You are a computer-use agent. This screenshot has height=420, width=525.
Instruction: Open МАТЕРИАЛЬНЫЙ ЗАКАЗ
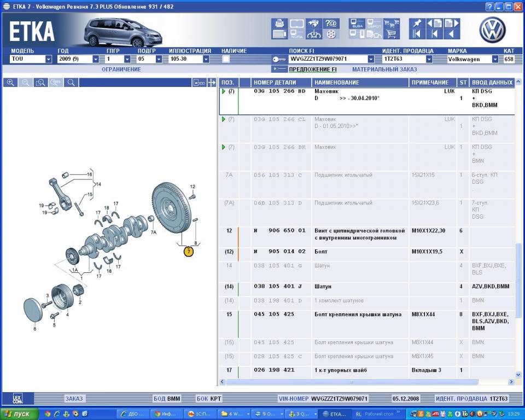384,69
